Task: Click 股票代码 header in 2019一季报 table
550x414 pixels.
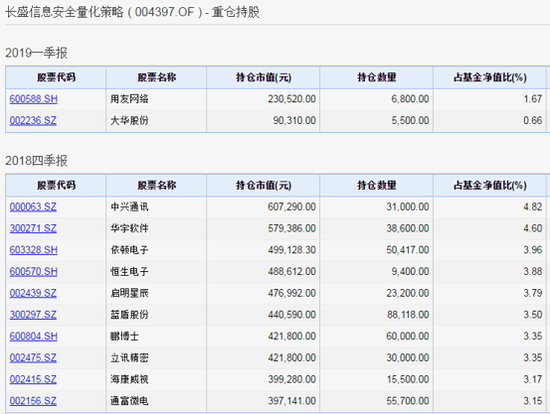Action: coord(56,78)
